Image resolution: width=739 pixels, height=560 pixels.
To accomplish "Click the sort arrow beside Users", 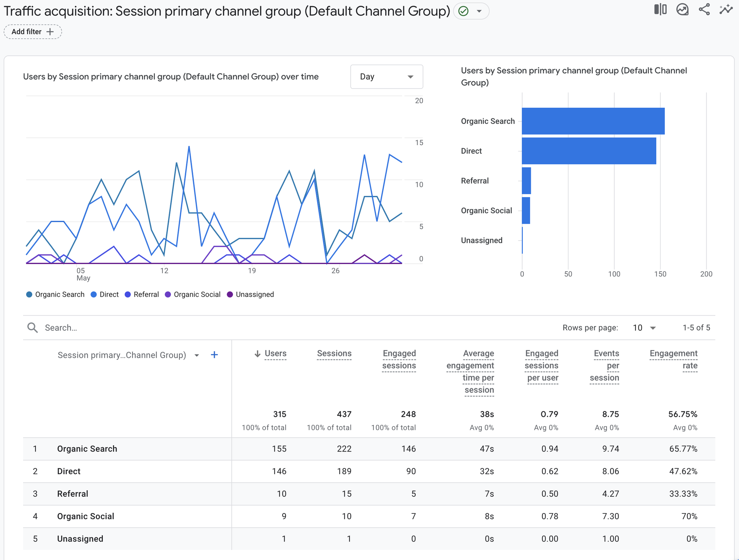I will click(x=257, y=354).
